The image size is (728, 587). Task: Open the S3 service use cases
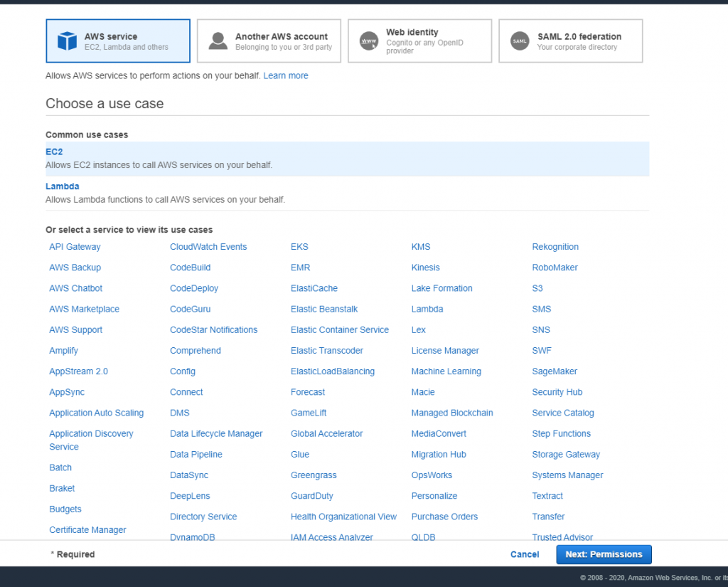(537, 288)
